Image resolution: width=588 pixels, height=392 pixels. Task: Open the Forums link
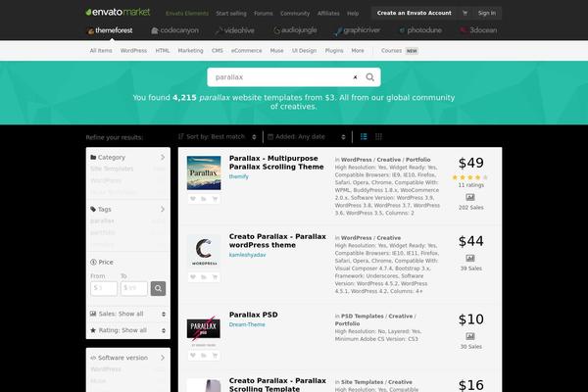tap(264, 13)
